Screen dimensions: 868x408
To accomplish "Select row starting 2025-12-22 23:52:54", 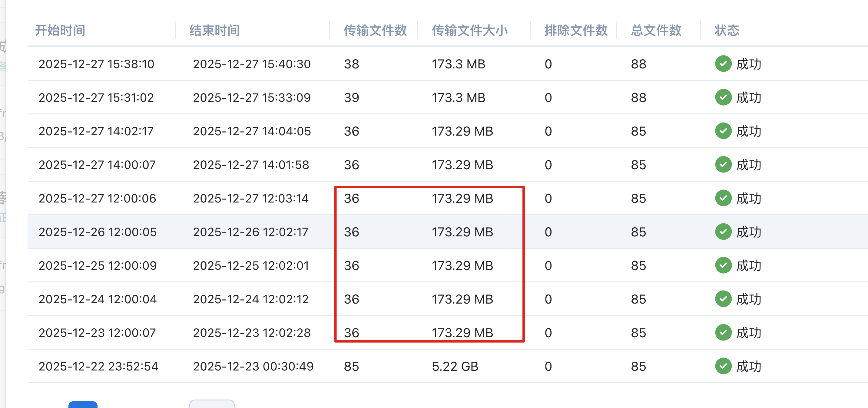I will coord(98,366).
